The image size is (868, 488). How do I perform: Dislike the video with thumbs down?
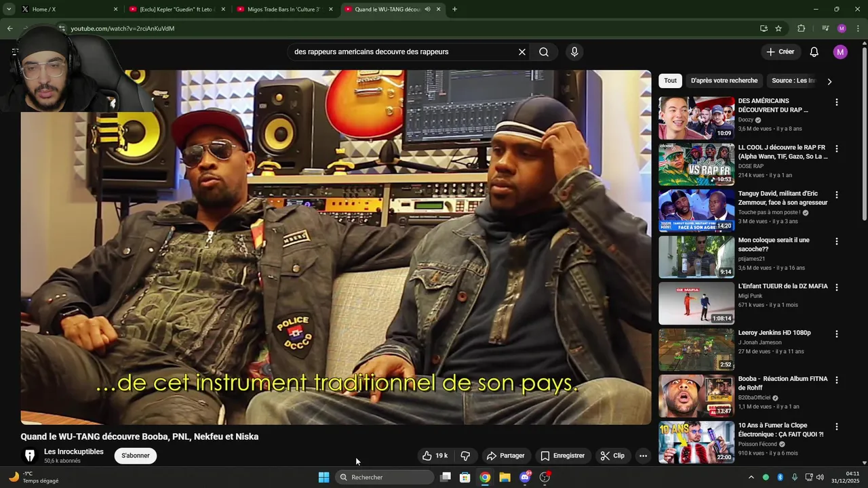pyautogui.click(x=465, y=455)
